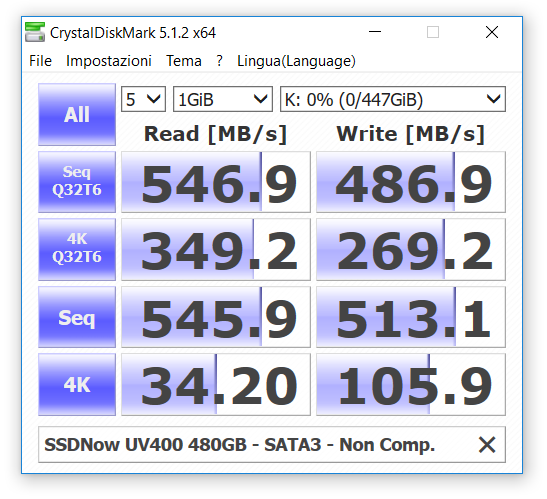Click the Seq read value 545.9
This screenshot has width=547, height=499.
(216, 317)
